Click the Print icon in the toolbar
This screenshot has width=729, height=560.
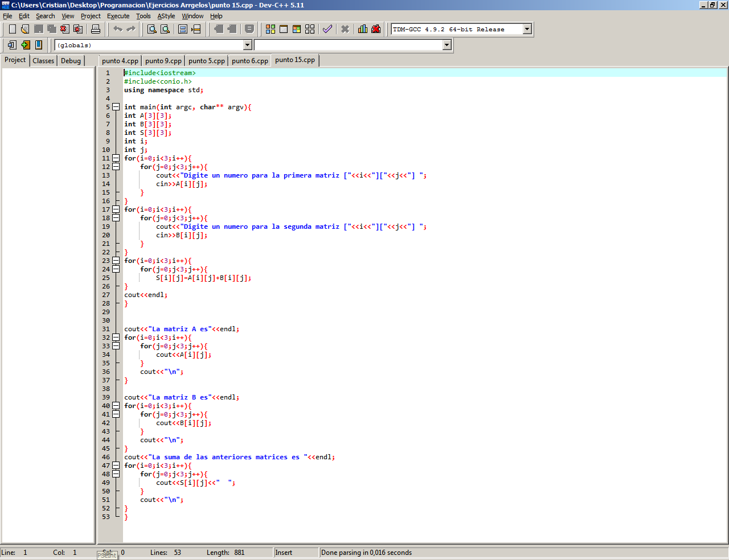tap(96, 29)
